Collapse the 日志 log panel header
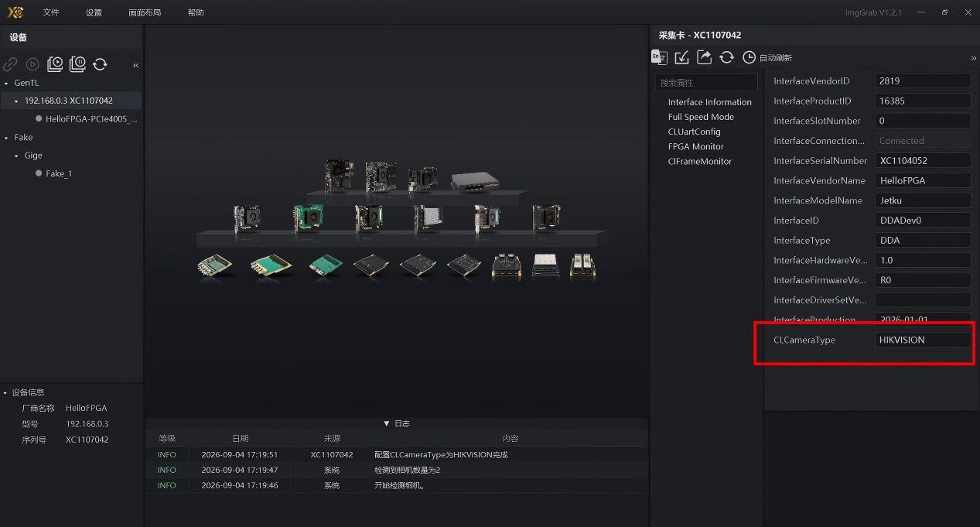 pyautogui.click(x=397, y=423)
